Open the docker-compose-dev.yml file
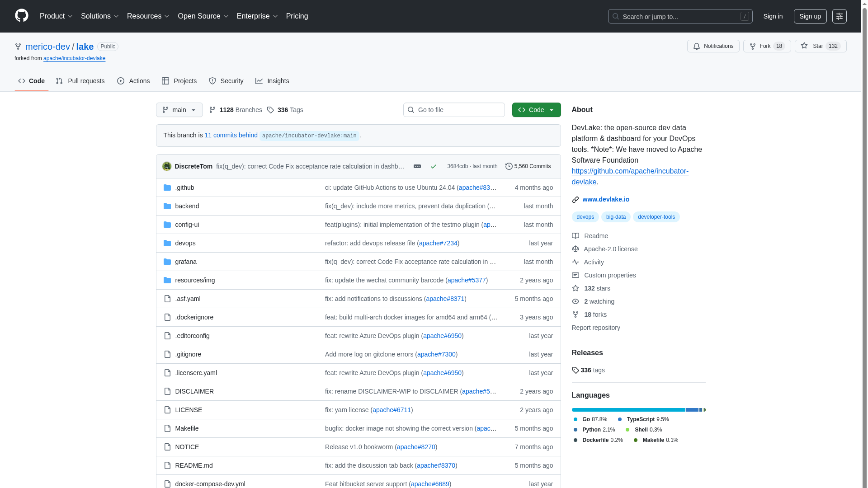The image size is (868, 488). pyautogui.click(x=210, y=484)
